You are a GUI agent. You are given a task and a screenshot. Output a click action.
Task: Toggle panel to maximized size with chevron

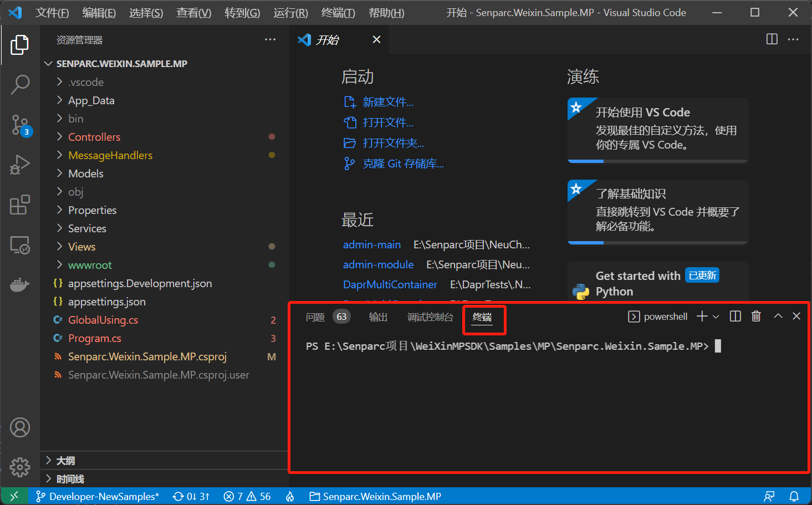pos(778,316)
